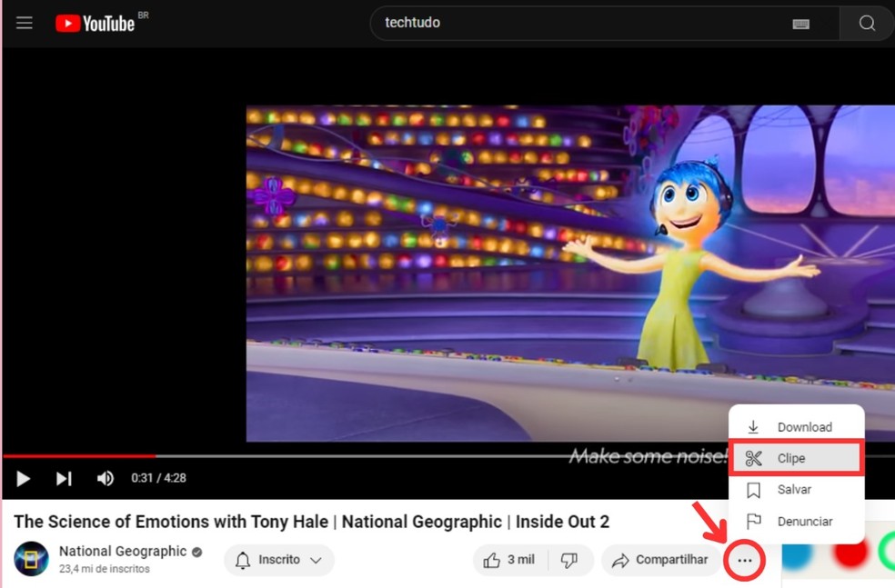This screenshot has width=895, height=588.
Task: Choose Denunciar in the popup menu
Action: (x=796, y=522)
